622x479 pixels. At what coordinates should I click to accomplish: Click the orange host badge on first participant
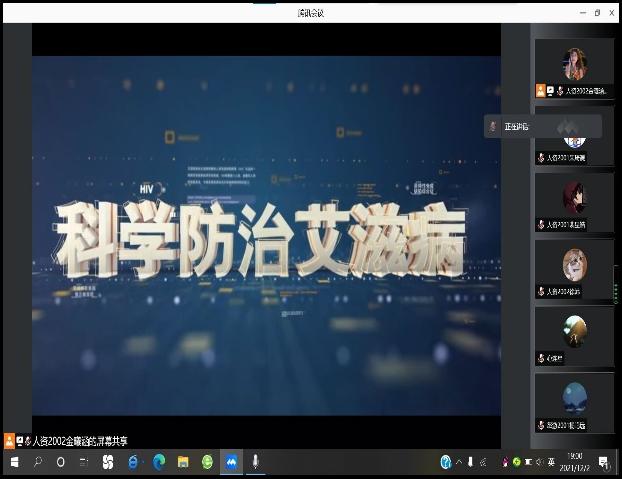pyautogui.click(x=541, y=90)
